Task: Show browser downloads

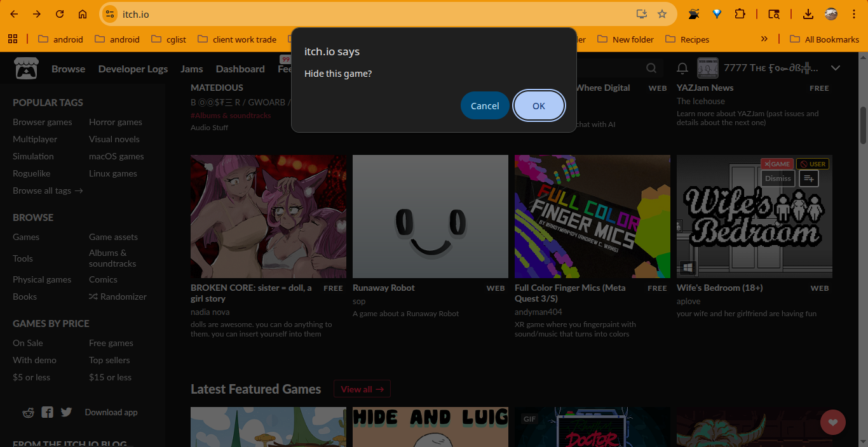Action: coord(808,14)
